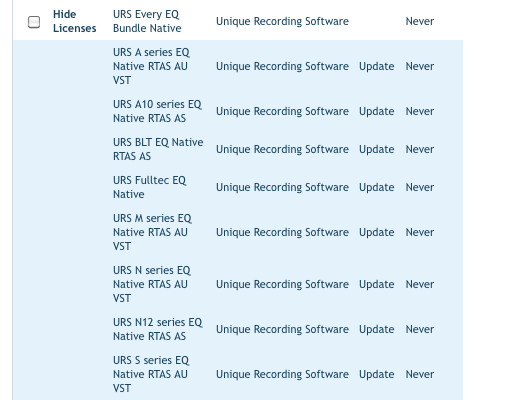Select URS N12 series EQ license name
Image resolution: width=525 pixels, height=400 pixels.
[x=157, y=329]
